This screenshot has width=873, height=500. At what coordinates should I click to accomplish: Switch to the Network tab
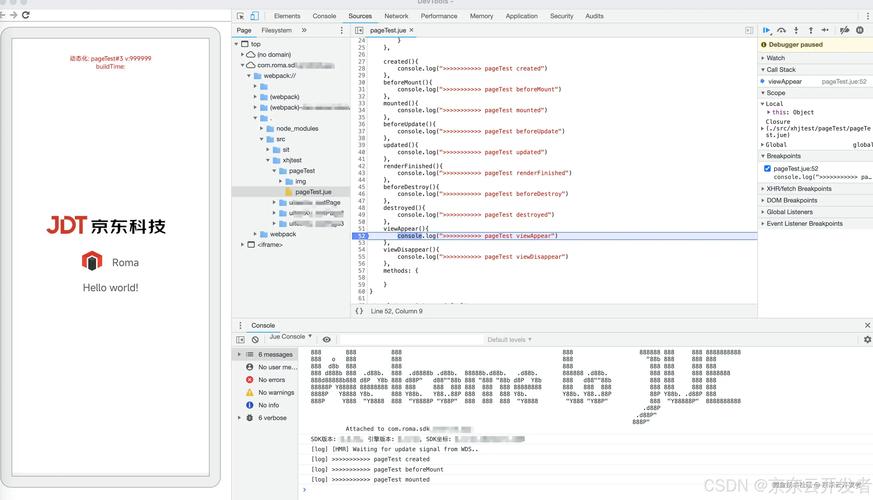(x=396, y=16)
